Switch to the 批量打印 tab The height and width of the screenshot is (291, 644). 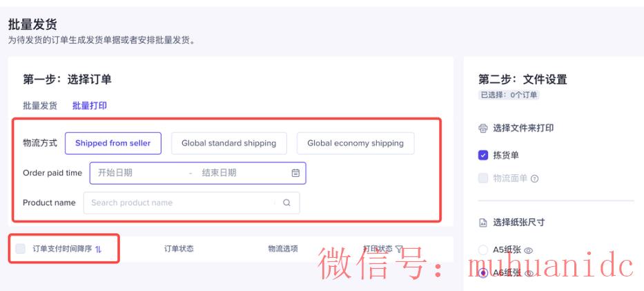click(90, 106)
